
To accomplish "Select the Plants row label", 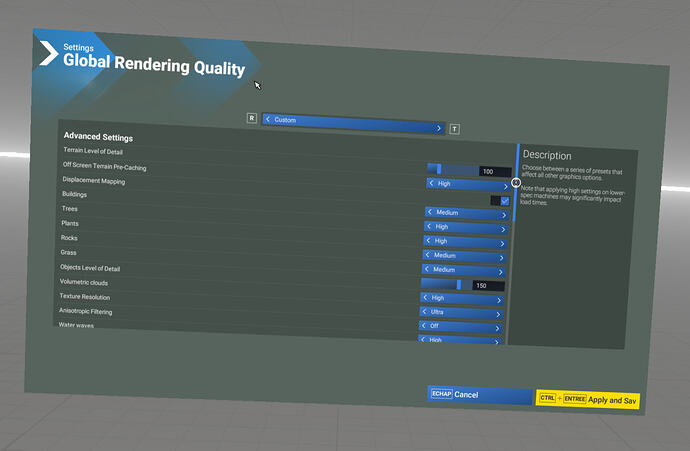I will [70, 223].
